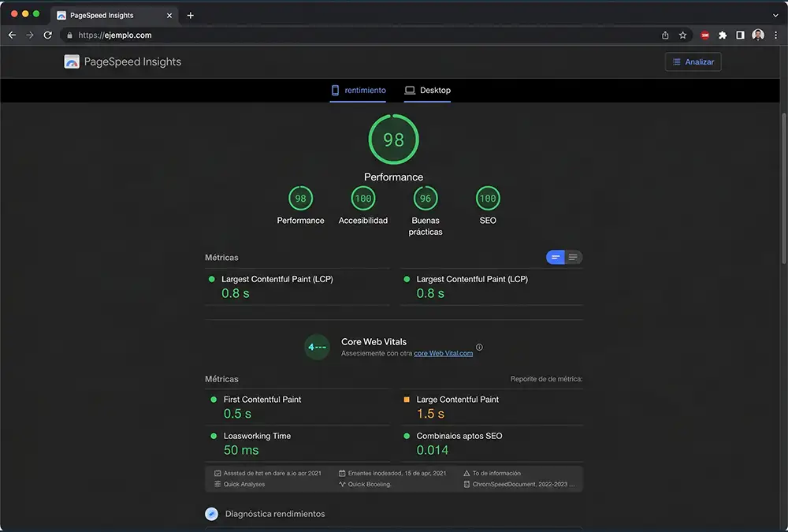
Task: Expand the tab search chevron
Action: [775, 16]
